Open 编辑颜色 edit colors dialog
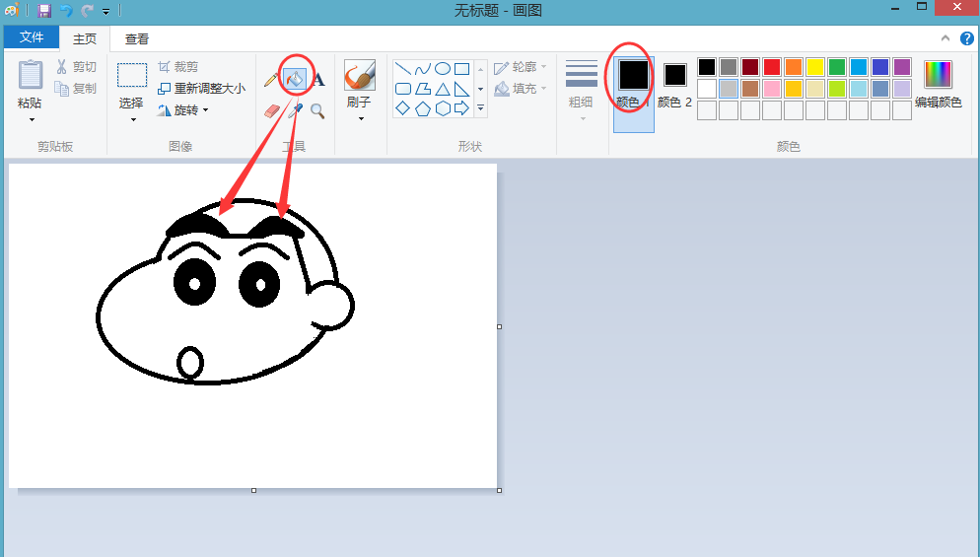This screenshot has height=557, width=980. (939, 85)
